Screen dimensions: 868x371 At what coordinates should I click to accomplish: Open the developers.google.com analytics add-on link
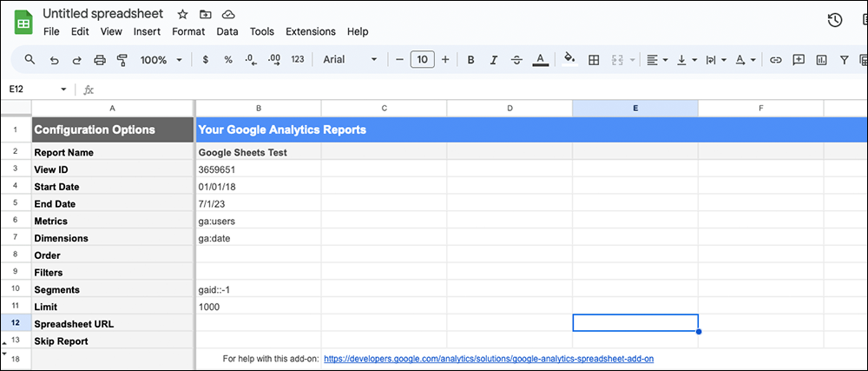click(x=489, y=358)
